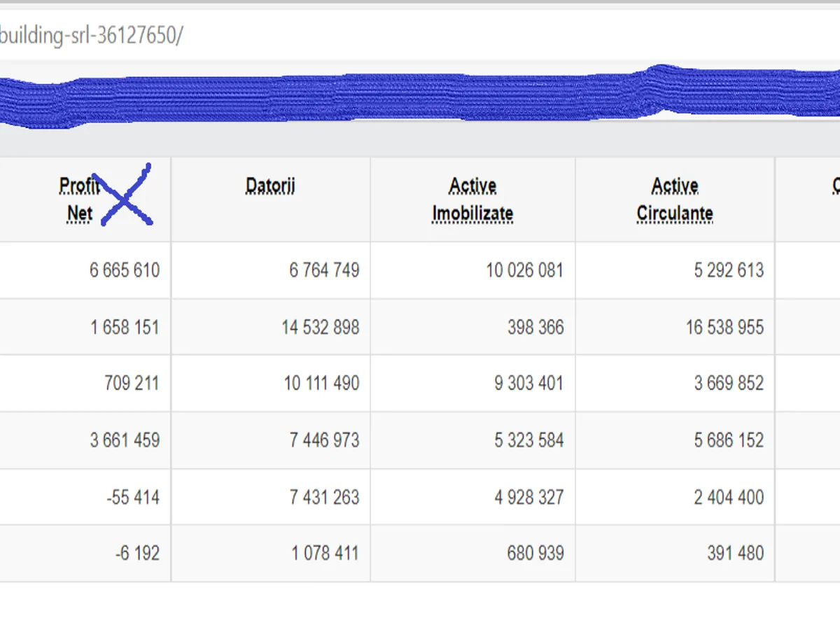Click the Active Imobilizate value 4 928 327

528,497
